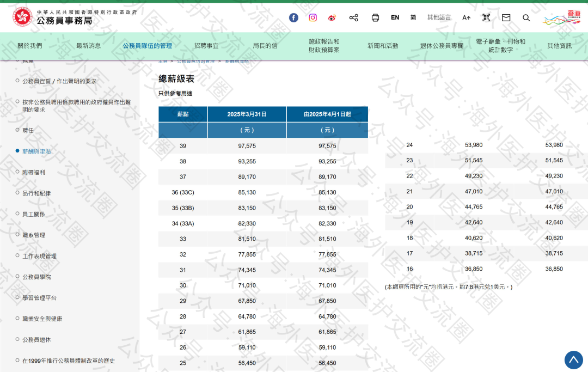588x372 pixels.
Task: Open the 公務員隊伍的管理 menu
Action: (x=148, y=46)
